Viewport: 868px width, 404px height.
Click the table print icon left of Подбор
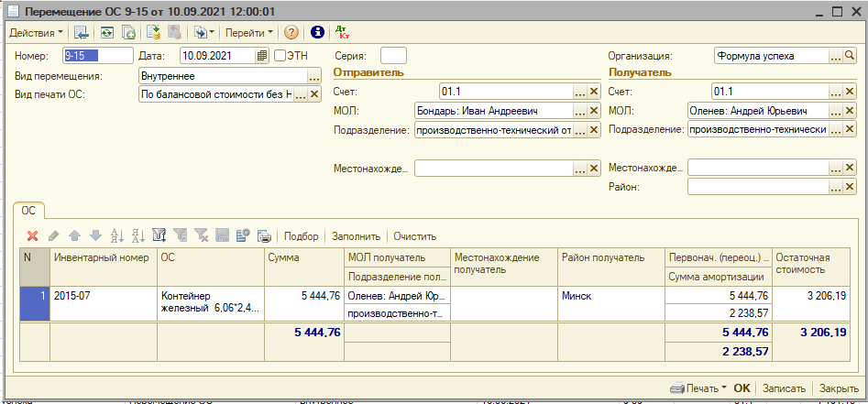coord(264,236)
